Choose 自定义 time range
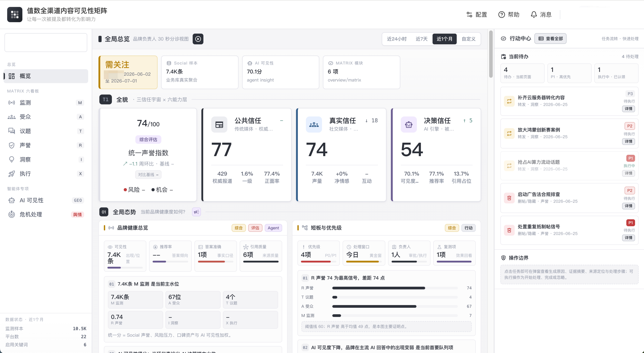 coord(468,39)
